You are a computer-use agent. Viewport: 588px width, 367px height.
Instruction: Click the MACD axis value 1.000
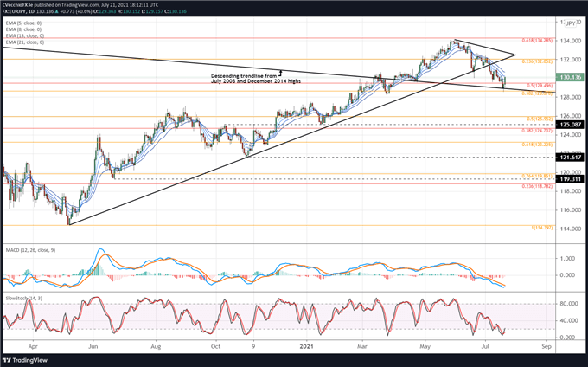(568, 258)
